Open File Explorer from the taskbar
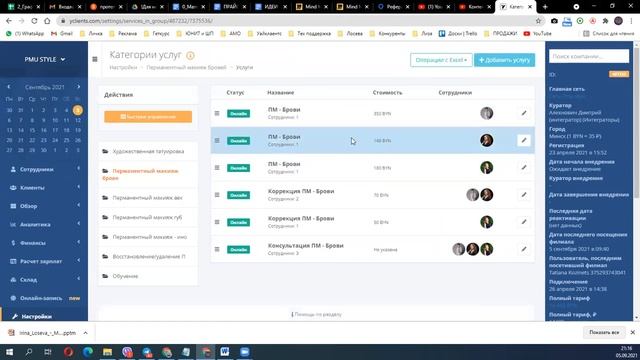The width and height of the screenshot is (640, 360). coord(107,352)
